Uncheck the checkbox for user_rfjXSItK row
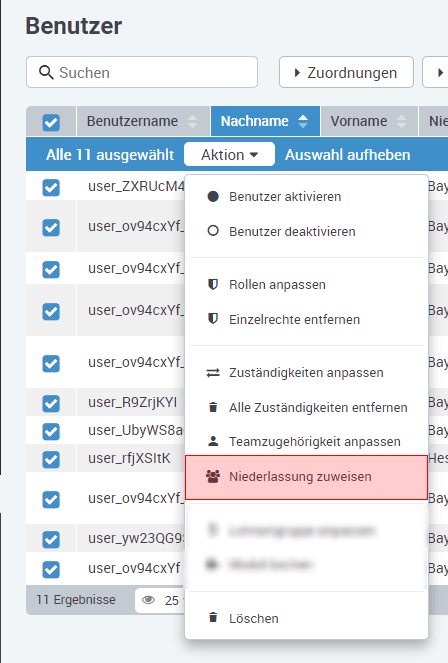Image resolution: width=448 pixels, height=663 pixels. pos(51,459)
